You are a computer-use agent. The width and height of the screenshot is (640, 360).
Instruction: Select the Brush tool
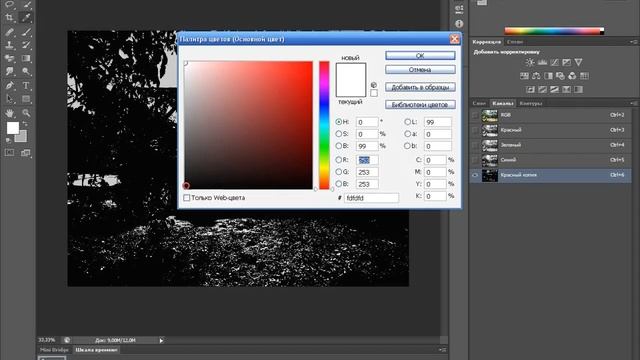pos(26,32)
